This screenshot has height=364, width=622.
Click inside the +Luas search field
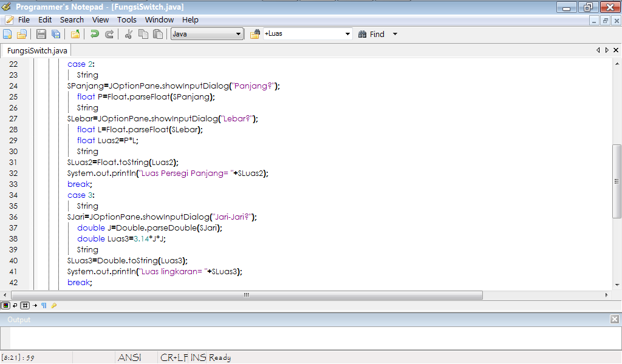304,34
